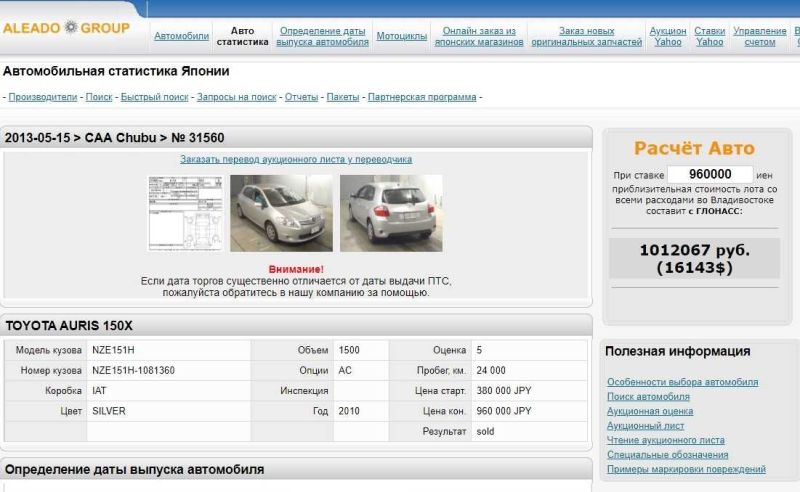Click the Aleado Group logo
Image resolution: width=800 pixels, height=492 pixels.
click(66, 28)
